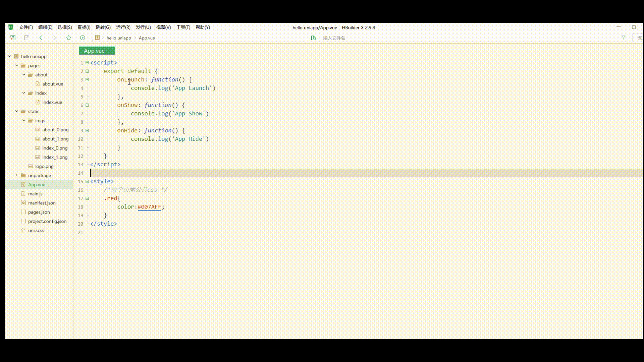Screen dimensions: 644x362
Task: Fold the style block at line 15
Action: 87,181
